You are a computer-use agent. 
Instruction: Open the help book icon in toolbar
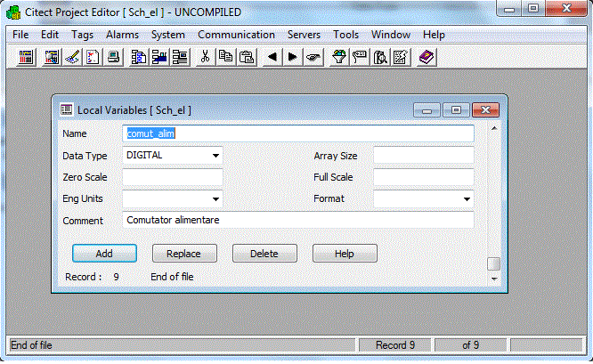click(x=426, y=57)
